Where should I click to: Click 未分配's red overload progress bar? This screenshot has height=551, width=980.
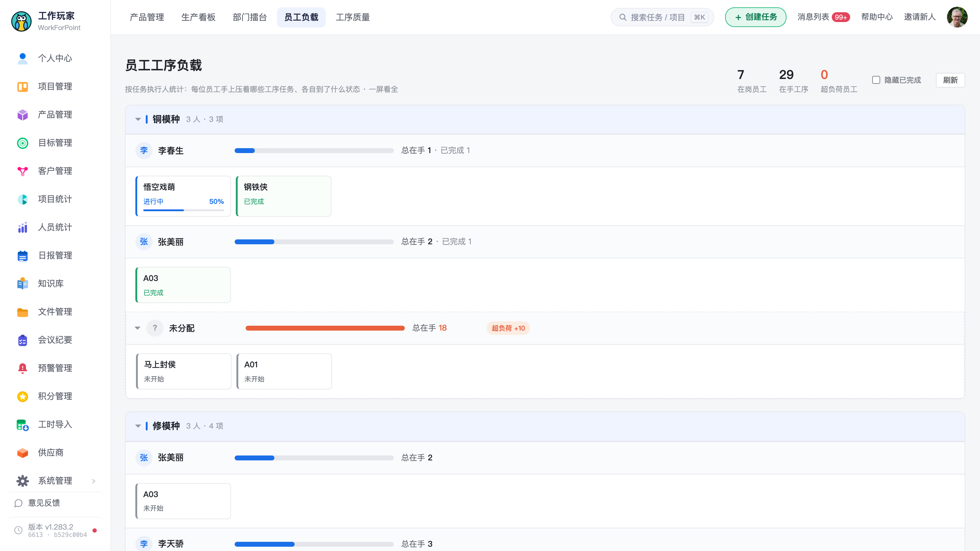click(x=325, y=328)
